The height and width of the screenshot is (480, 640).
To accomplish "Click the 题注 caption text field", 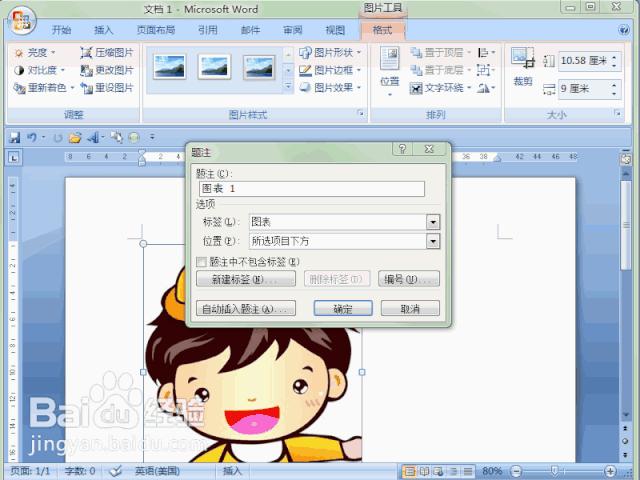I will pos(311,189).
